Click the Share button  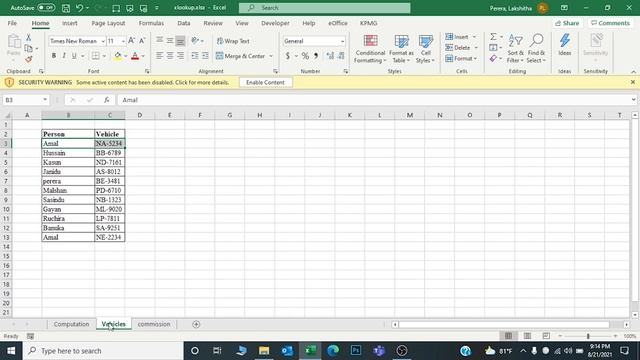point(567,23)
